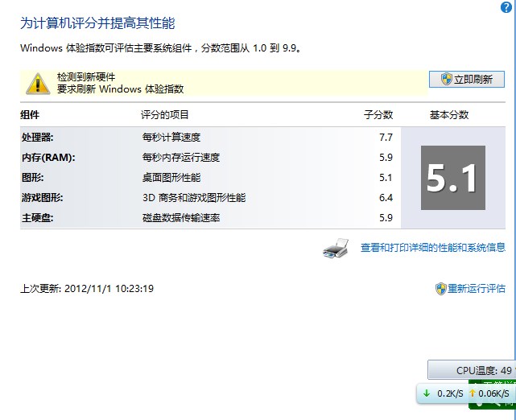Click the printer icon

(336, 248)
